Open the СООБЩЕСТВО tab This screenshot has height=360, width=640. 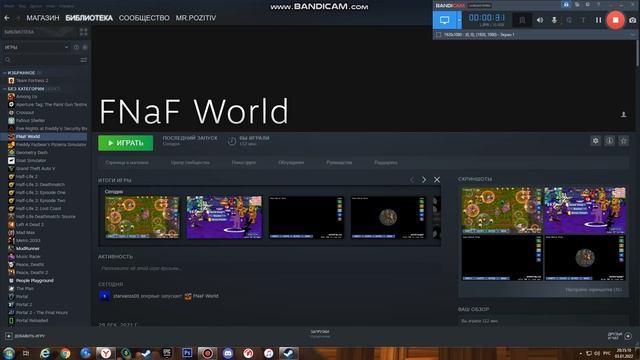tap(144, 18)
